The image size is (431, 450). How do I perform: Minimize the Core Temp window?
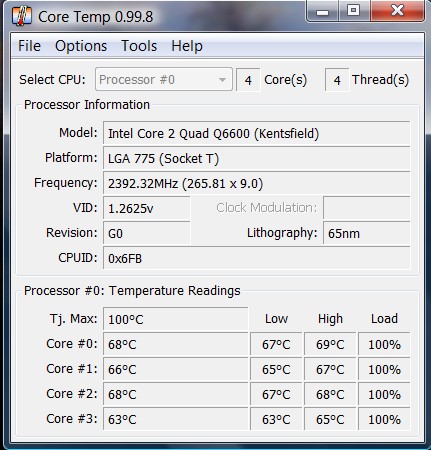pyautogui.click(x=322, y=11)
